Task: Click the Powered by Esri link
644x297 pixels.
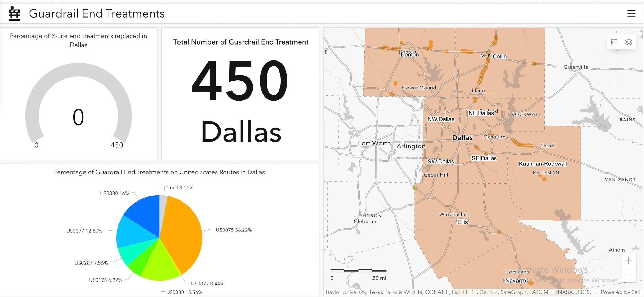Action: click(x=620, y=292)
